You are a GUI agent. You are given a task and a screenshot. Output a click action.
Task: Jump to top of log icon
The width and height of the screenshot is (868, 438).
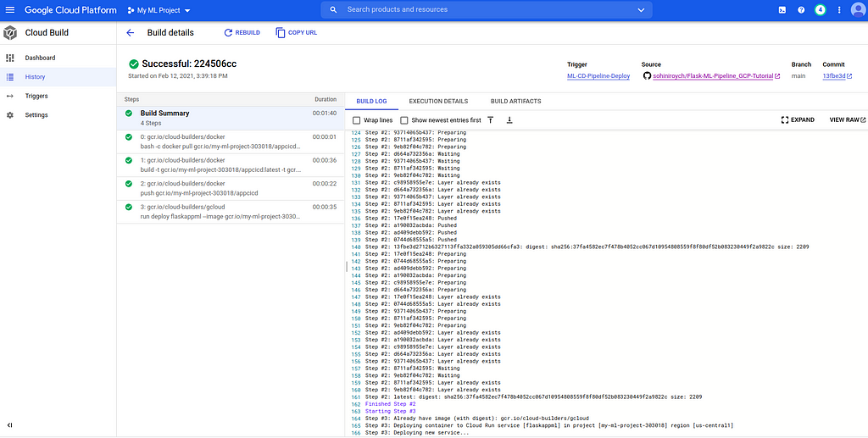point(491,120)
